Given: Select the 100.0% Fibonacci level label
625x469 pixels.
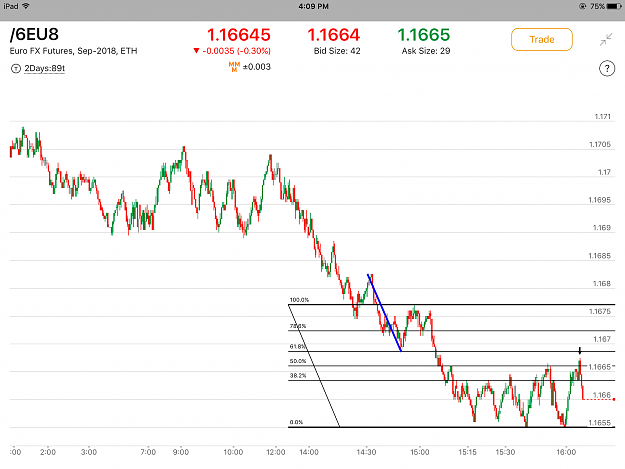Looking at the screenshot, I should (299, 300).
